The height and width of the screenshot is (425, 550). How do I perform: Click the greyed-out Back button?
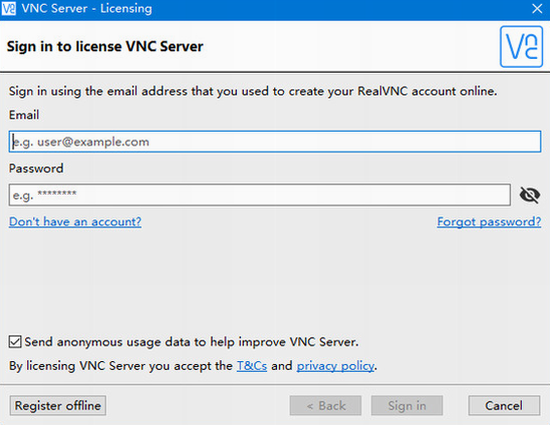(326, 406)
